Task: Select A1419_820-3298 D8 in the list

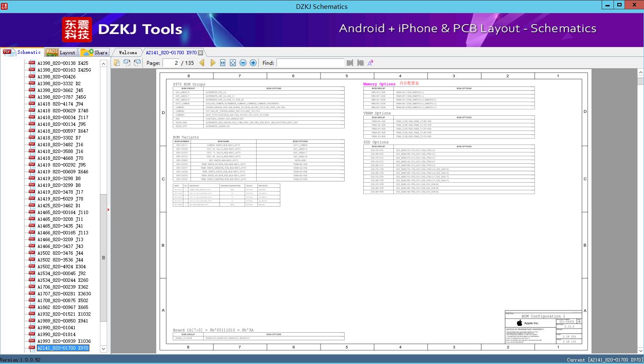Action: pyautogui.click(x=59, y=178)
